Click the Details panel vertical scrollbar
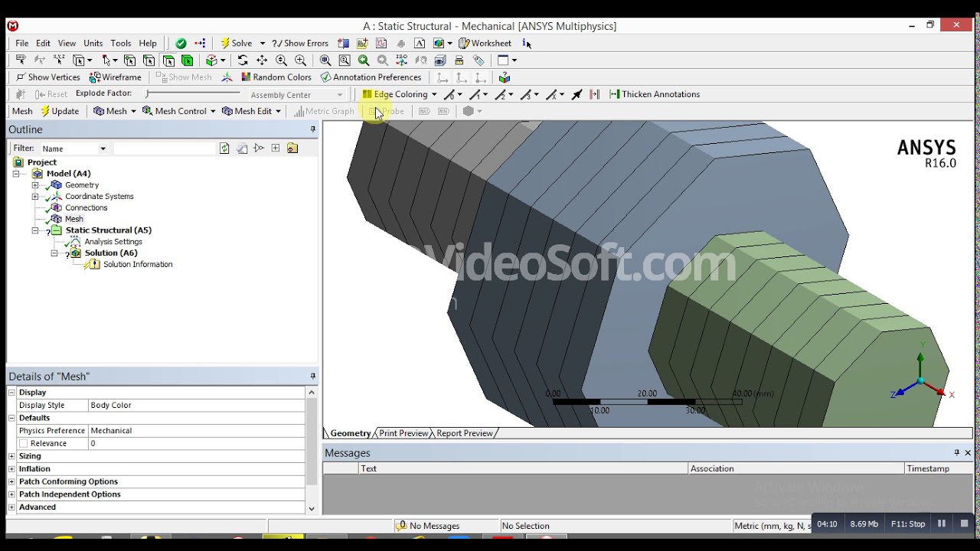Viewport: 980px width, 551px height. (x=312, y=450)
